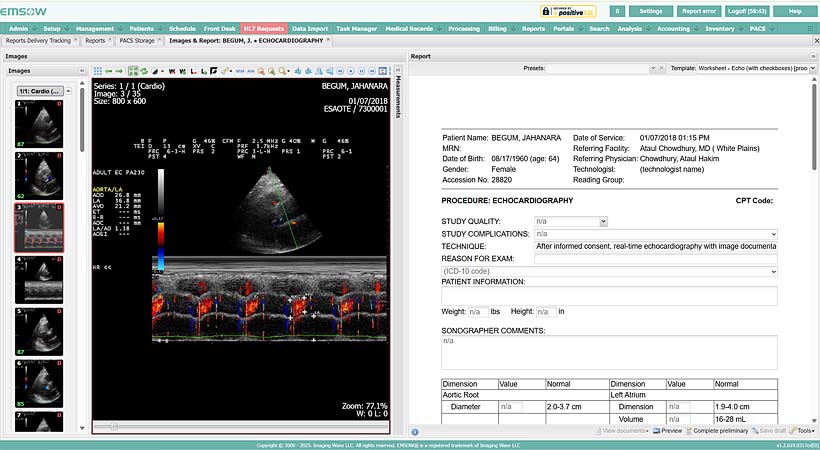The image size is (820, 450).
Task: Go to previous image with left green arrow
Action: point(109,71)
